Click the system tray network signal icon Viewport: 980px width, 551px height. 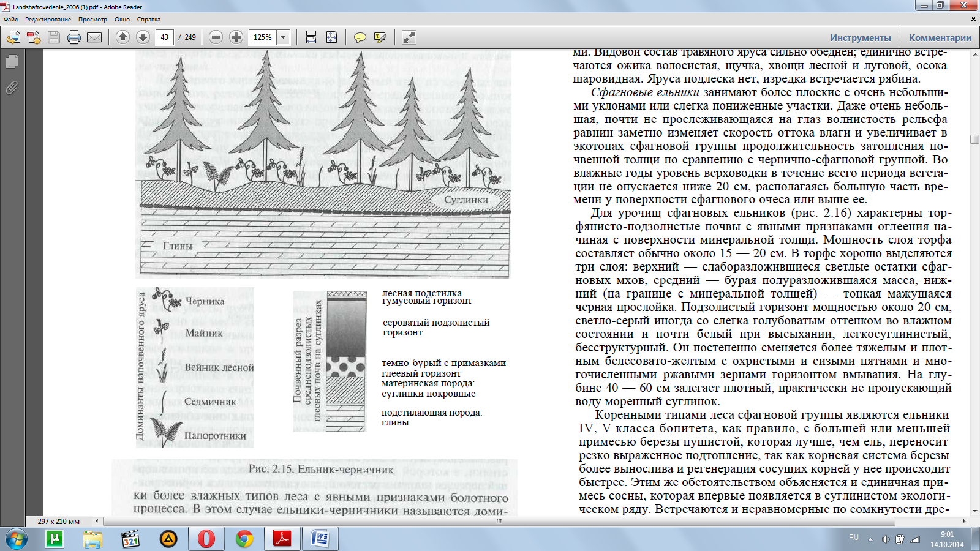pyautogui.click(x=915, y=539)
